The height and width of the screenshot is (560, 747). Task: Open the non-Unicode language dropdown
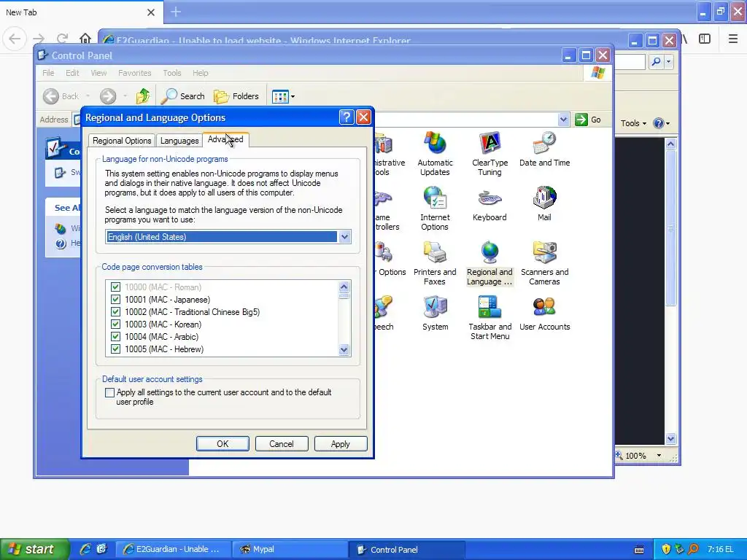pyautogui.click(x=344, y=237)
